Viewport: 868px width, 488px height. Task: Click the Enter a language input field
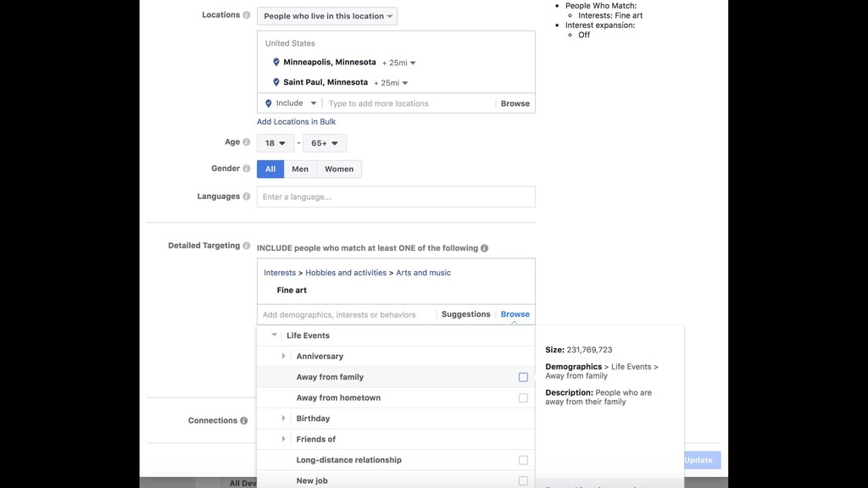[396, 197]
